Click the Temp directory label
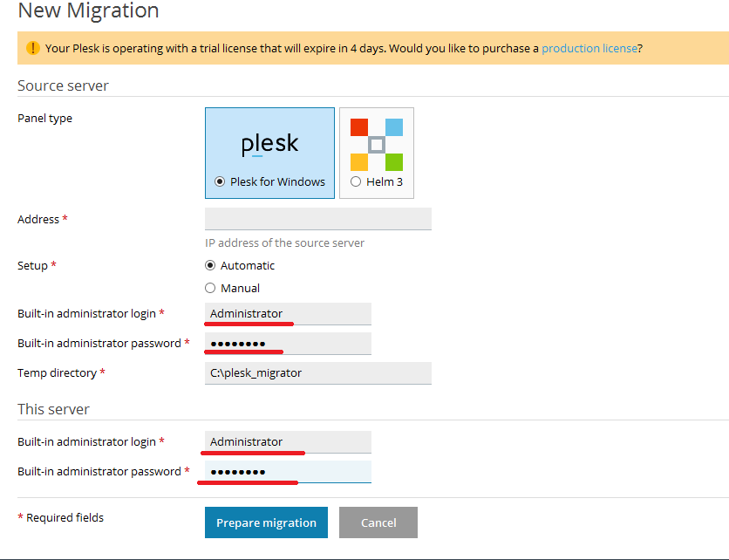Screen dimensions: 729x560 pyautogui.click(x=58, y=373)
